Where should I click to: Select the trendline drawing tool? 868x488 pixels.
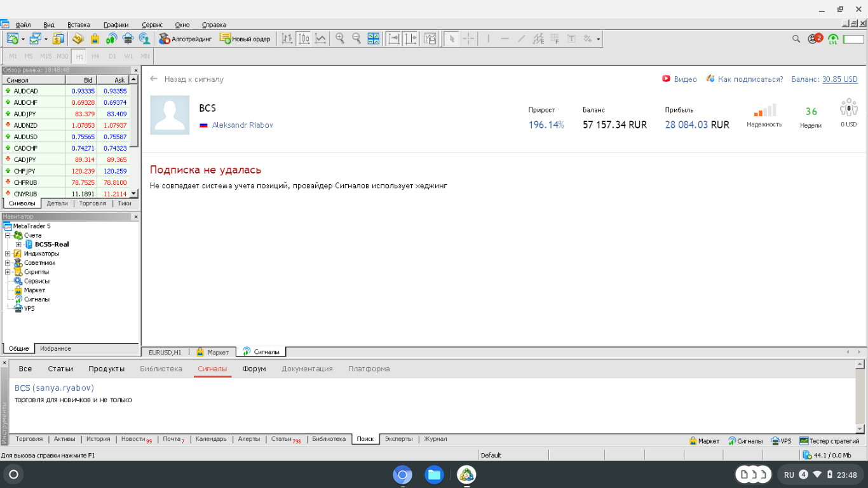(x=521, y=39)
